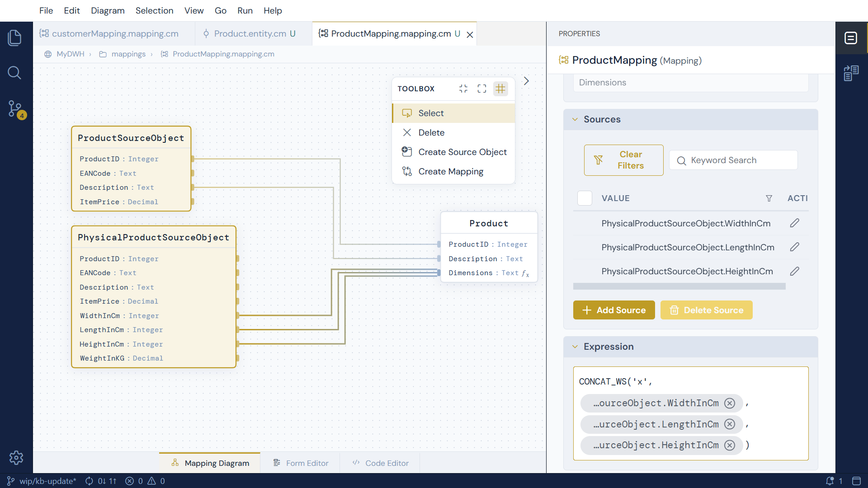Open the Search icon in activity bar

pos(14,72)
